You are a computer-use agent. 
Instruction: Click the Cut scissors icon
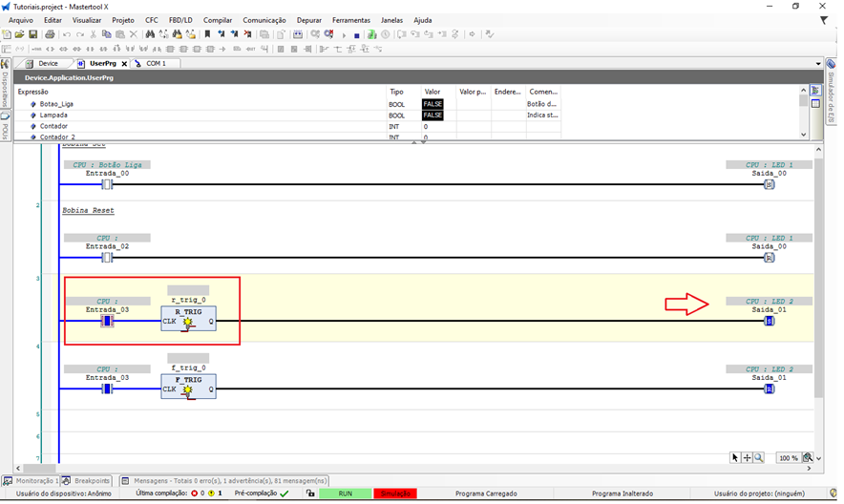(x=94, y=34)
